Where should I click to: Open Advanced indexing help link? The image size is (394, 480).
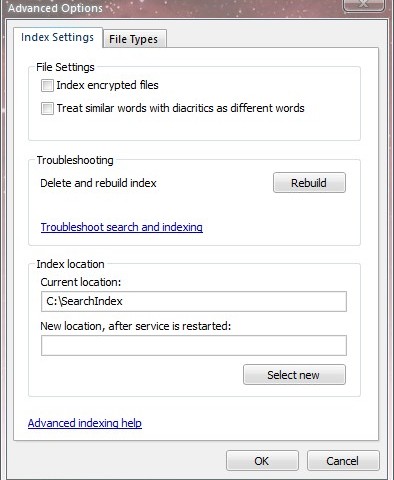coord(85,423)
